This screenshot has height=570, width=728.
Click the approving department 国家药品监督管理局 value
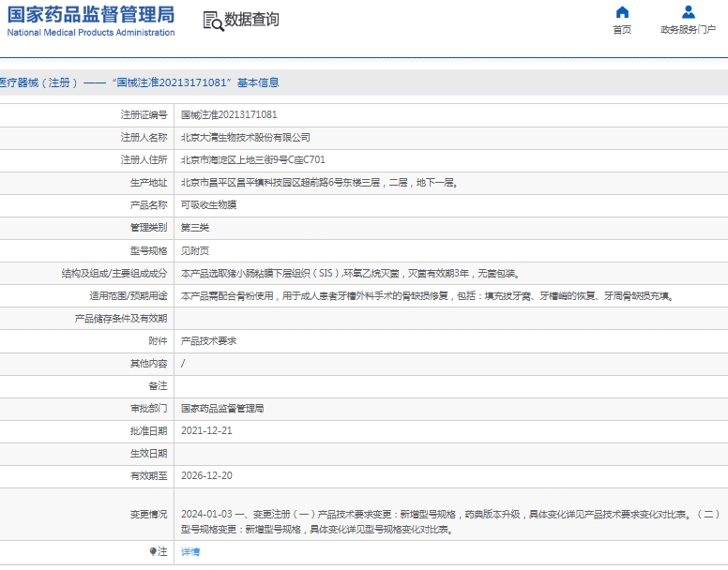(222, 408)
